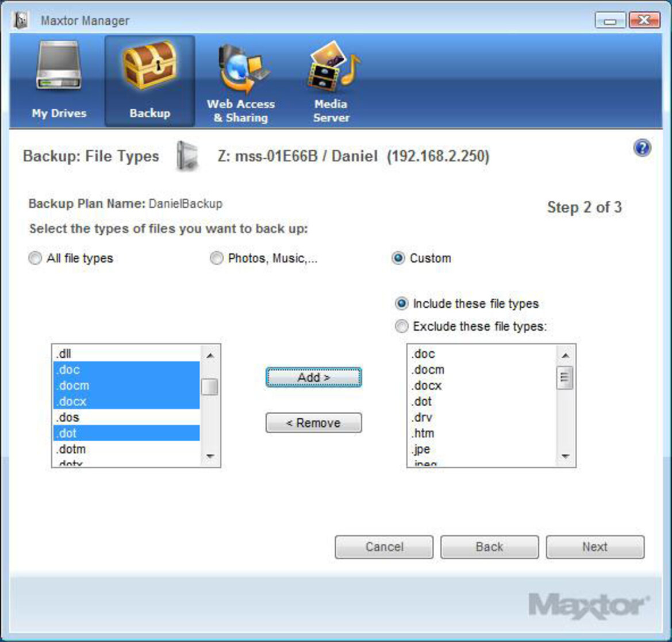672x642 pixels.
Task: Click the right file list scrollbar thumb
Action: (x=565, y=378)
